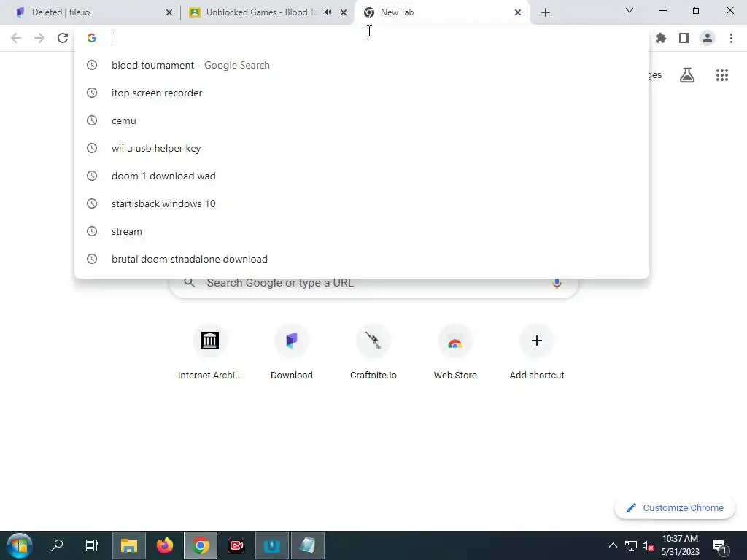Open the Web Store shortcut

[x=455, y=352]
